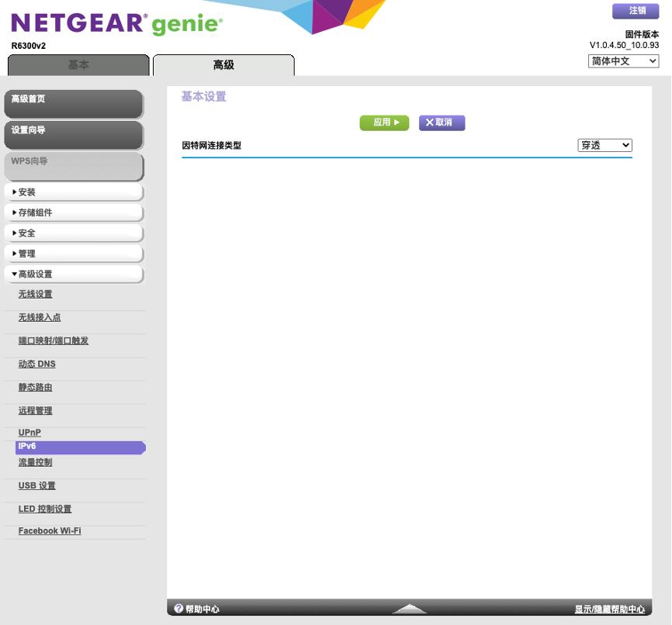Viewport: 672px width, 625px height.
Task: Open the USB 设置 link
Action: pos(36,485)
